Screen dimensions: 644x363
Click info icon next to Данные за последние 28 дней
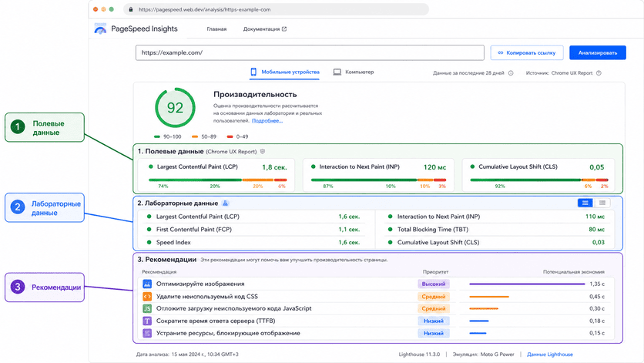511,73
